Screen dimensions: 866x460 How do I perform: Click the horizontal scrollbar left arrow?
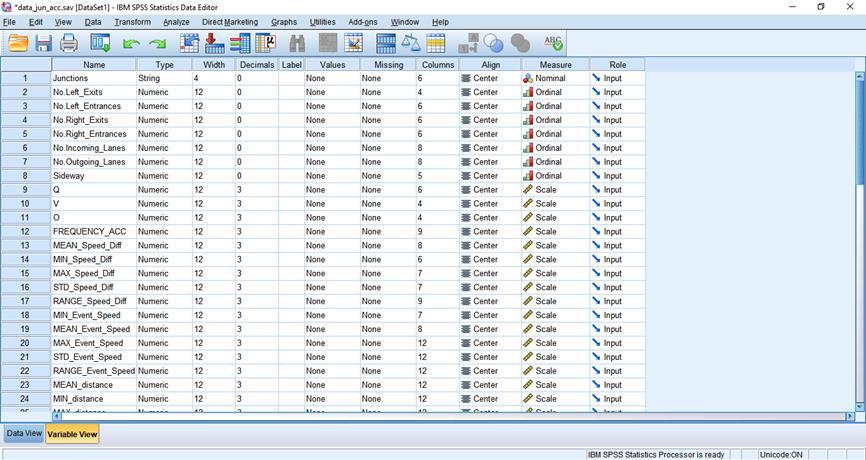(x=57, y=416)
